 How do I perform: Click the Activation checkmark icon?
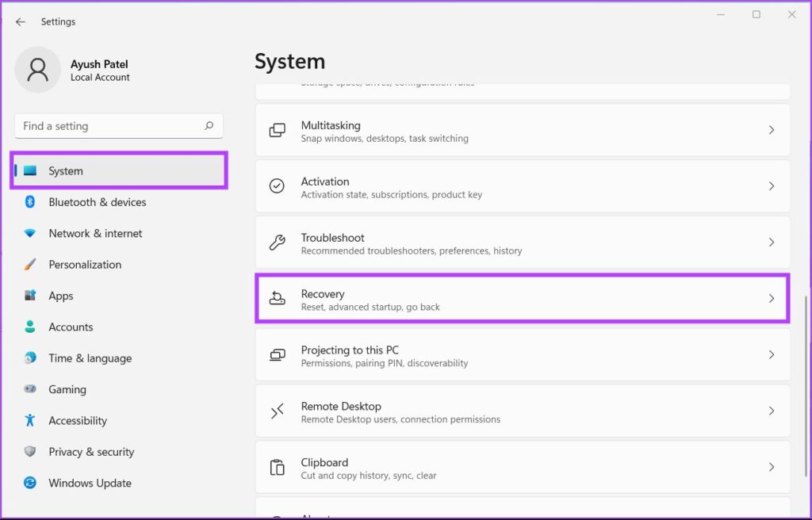(277, 186)
